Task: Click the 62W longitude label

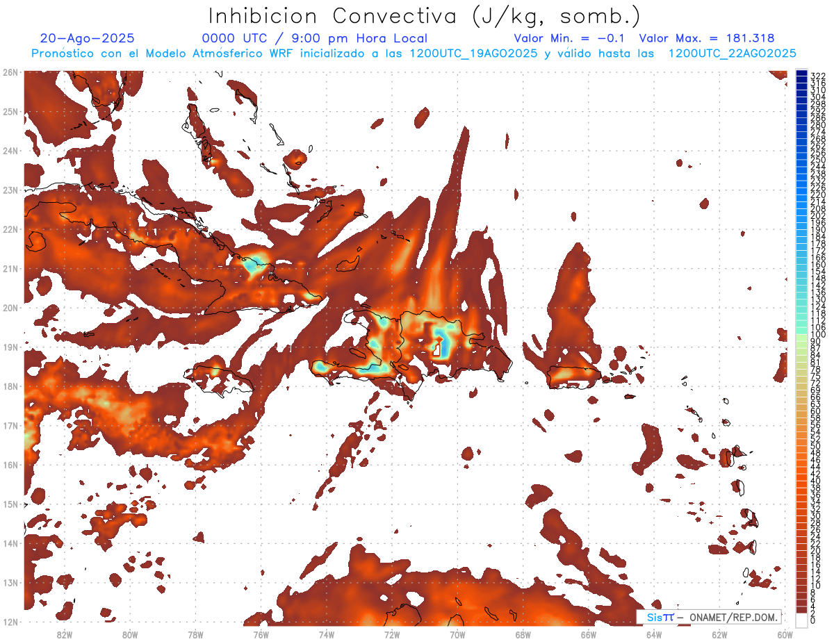Action: click(719, 634)
